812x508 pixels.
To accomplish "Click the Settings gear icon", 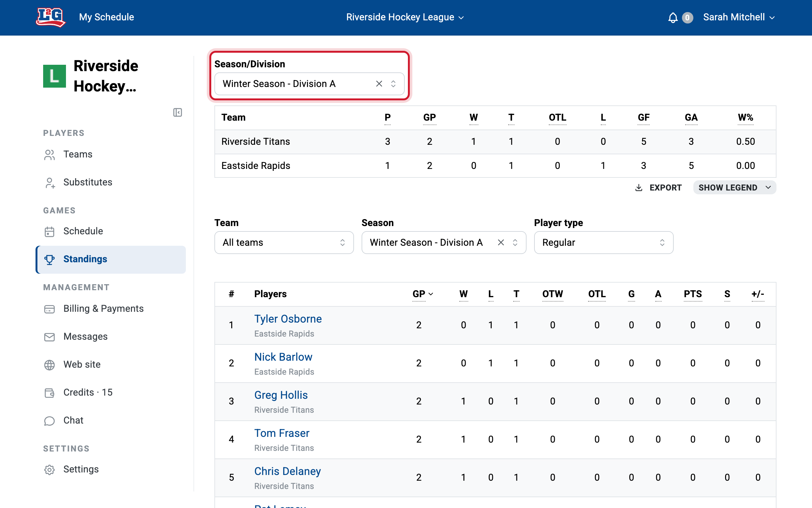I will (49, 470).
